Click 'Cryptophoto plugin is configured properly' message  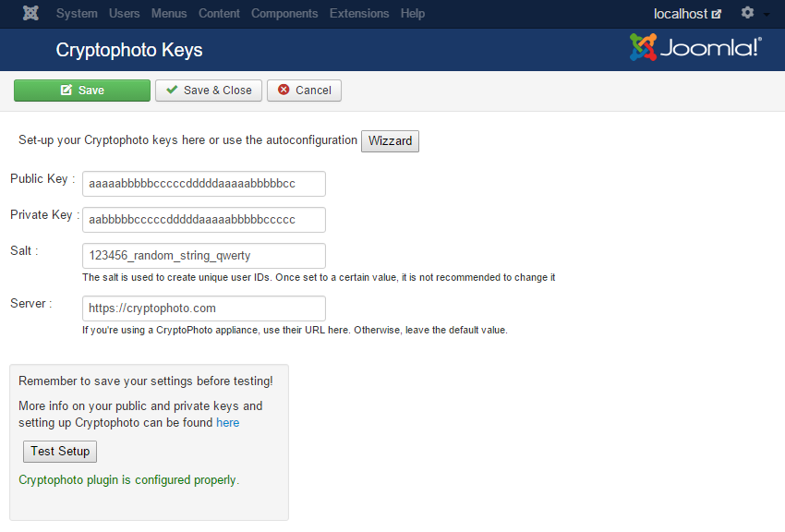pyautogui.click(x=128, y=480)
